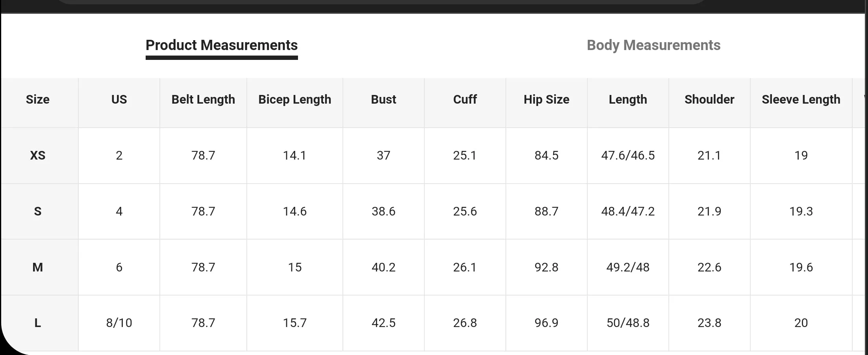Image resolution: width=868 pixels, height=355 pixels.
Task: Click the Sleeve Length column header
Action: (x=801, y=99)
